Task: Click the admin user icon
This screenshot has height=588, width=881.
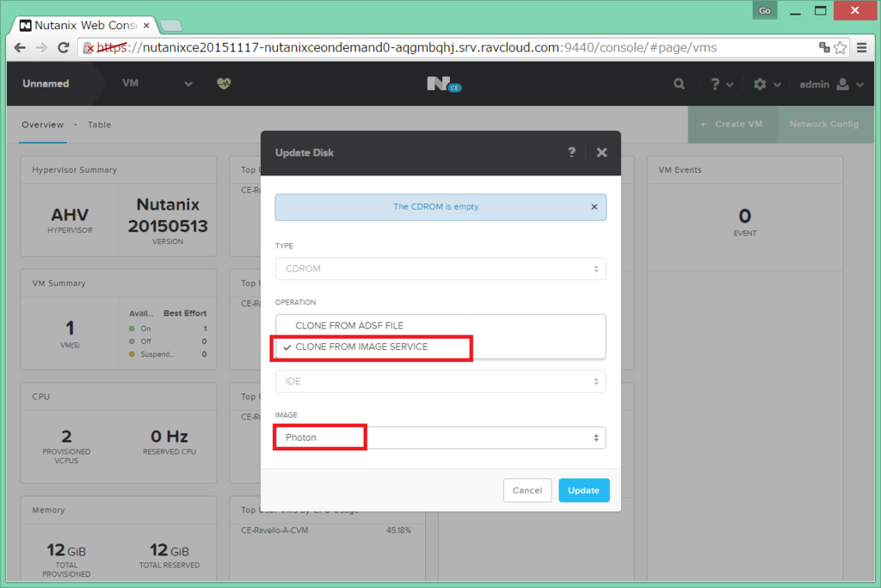Action: [x=842, y=84]
